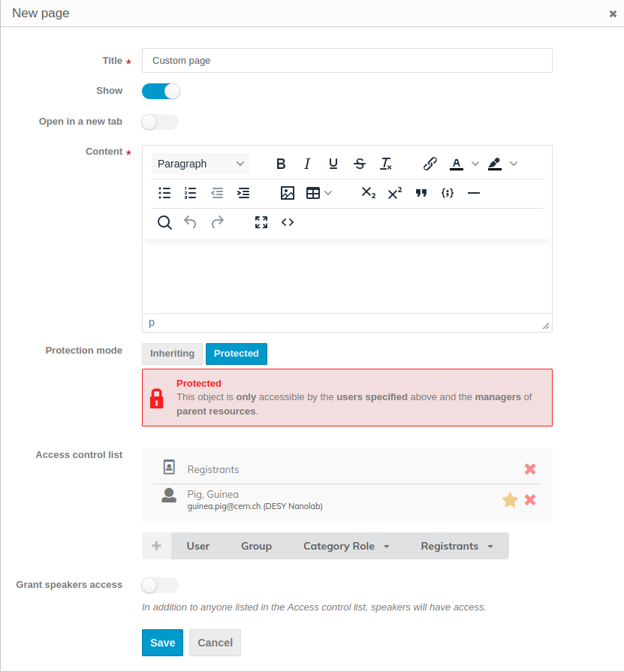This screenshot has height=672, width=624.
Task: Apply subscript formatting
Action: (x=368, y=193)
